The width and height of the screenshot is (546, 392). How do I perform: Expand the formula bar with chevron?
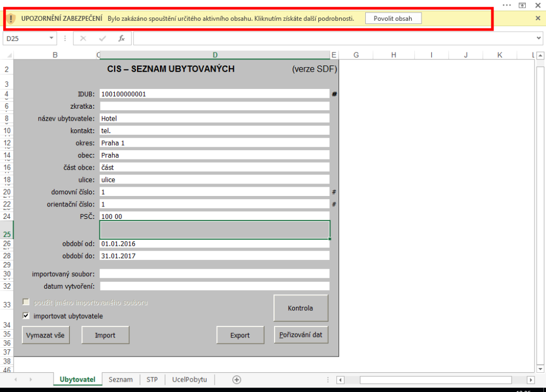(539, 38)
